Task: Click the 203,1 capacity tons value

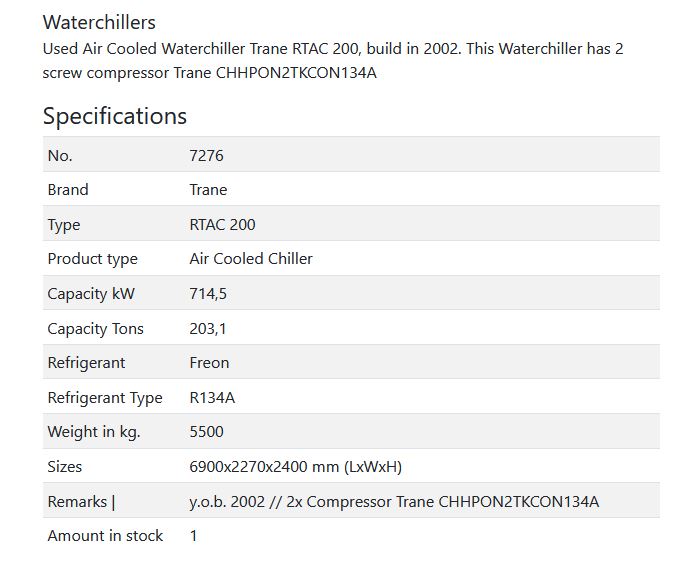Action: pyautogui.click(x=207, y=329)
